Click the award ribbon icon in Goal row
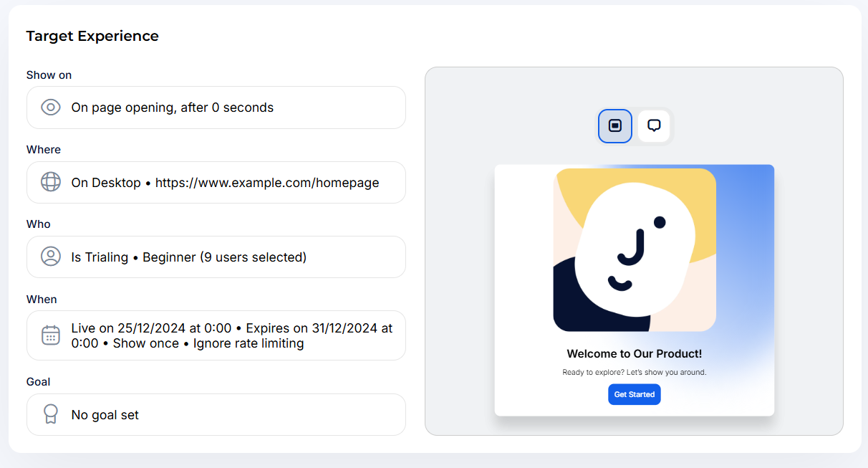The image size is (868, 468). (x=50, y=414)
